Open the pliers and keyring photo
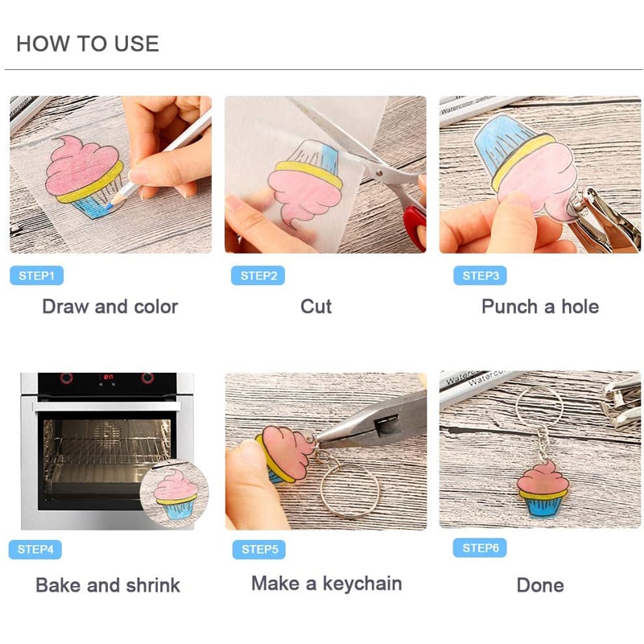Viewport: 644px width, 644px height. (x=326, y=451)
